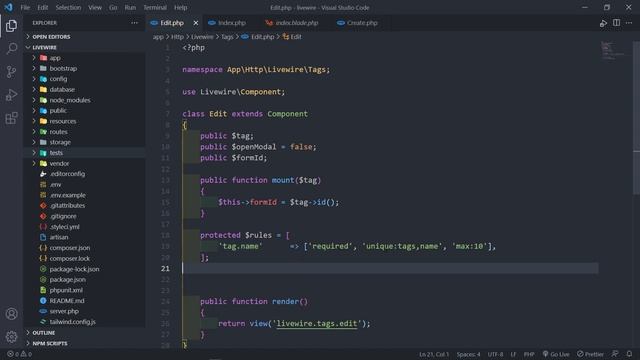Click Ln 21, Col 1 position indicator

pos(433,354)
